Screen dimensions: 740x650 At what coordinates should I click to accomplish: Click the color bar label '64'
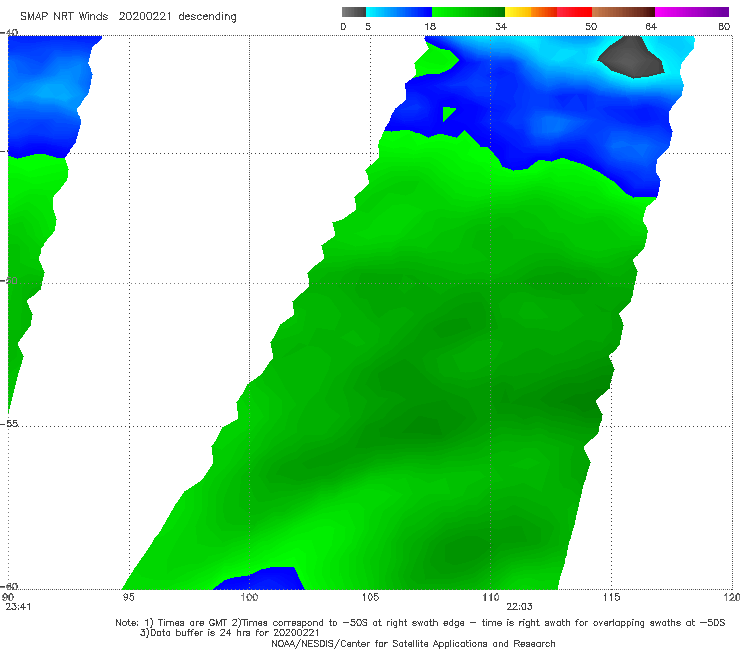(651, 26)
